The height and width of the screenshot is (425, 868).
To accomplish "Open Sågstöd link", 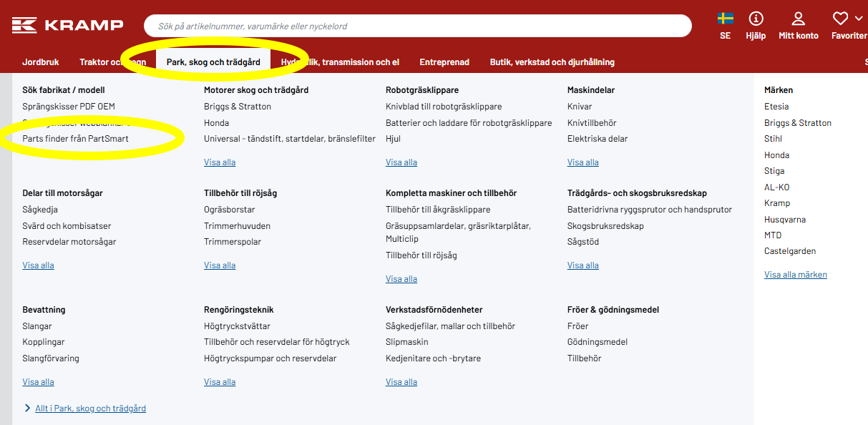I will pos(583,242).
